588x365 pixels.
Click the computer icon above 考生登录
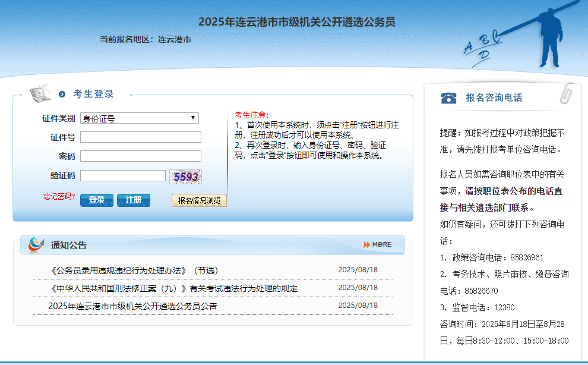[40, 91]
